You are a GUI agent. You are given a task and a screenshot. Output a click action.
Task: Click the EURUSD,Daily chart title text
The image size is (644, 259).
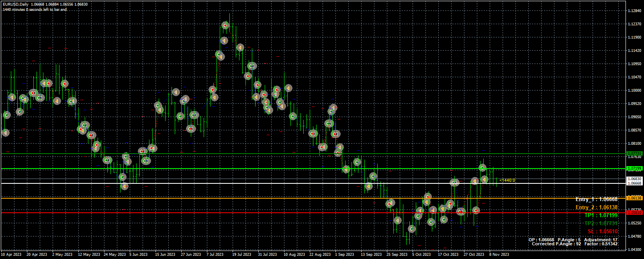[16, 4]
